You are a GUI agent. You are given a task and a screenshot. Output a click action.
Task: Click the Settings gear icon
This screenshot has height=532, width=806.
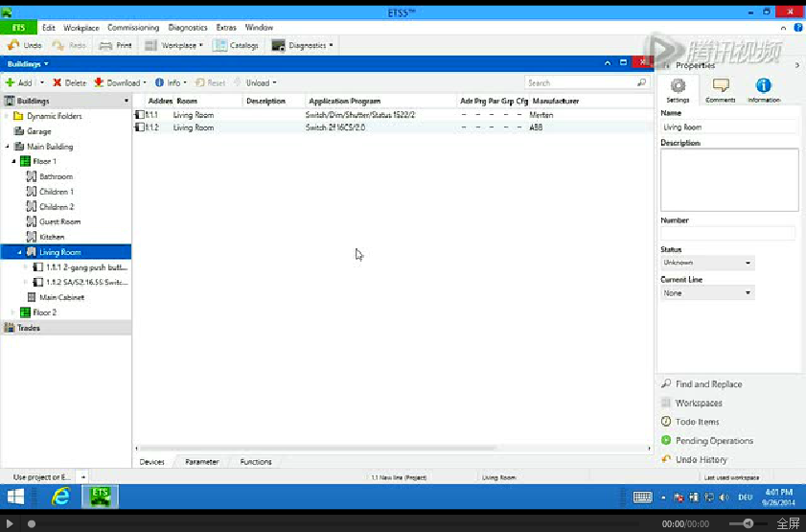pos(678,87)
